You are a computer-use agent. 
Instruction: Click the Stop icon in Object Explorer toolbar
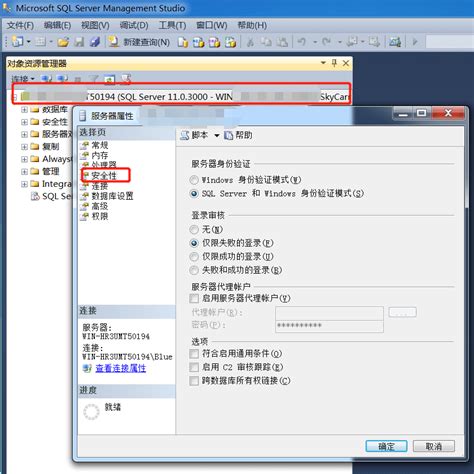point(78,79)
